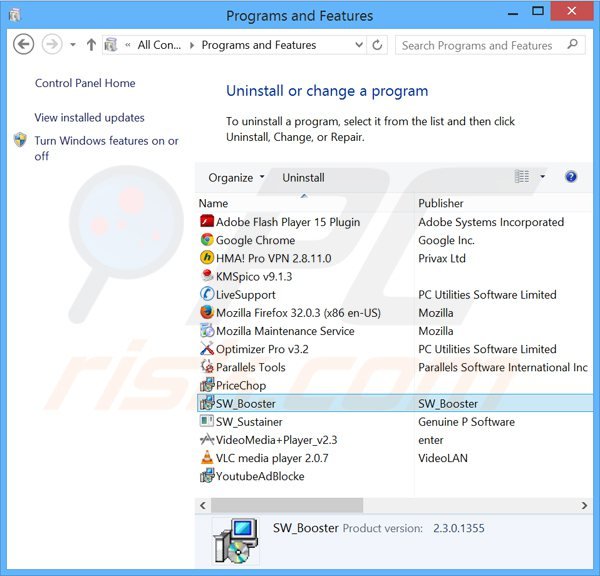Refresh the Programs and Features list
Screen dimensions: 600x576
377,45
